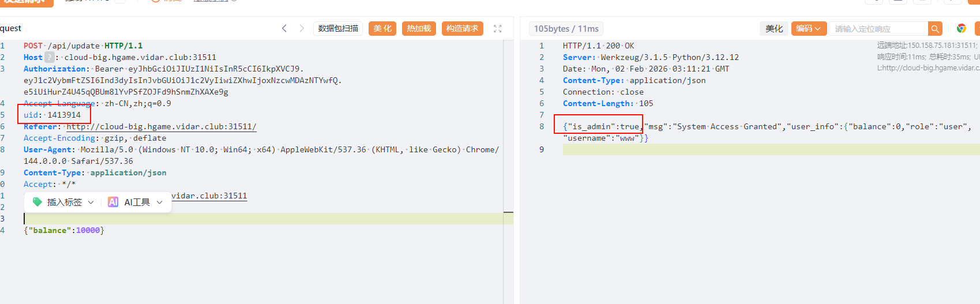The width and height of the screenshot is (980, 304).
Task: Click the request 美化 beautify button
Action: [382, 28]
